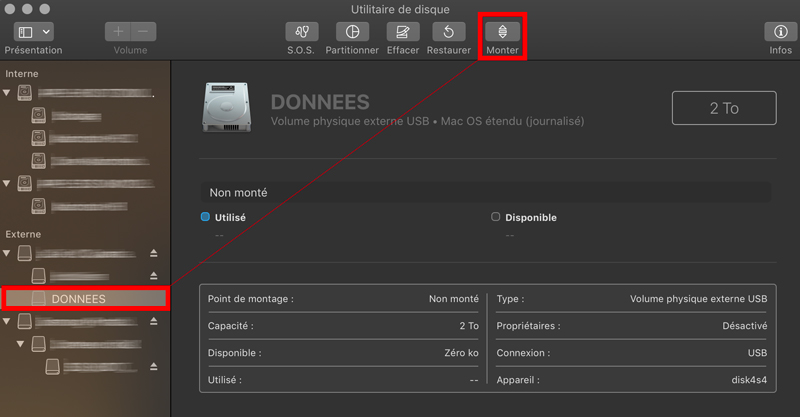Collapse the second internal disk
This screenshot has height=417, width=800.
[9, 184]
